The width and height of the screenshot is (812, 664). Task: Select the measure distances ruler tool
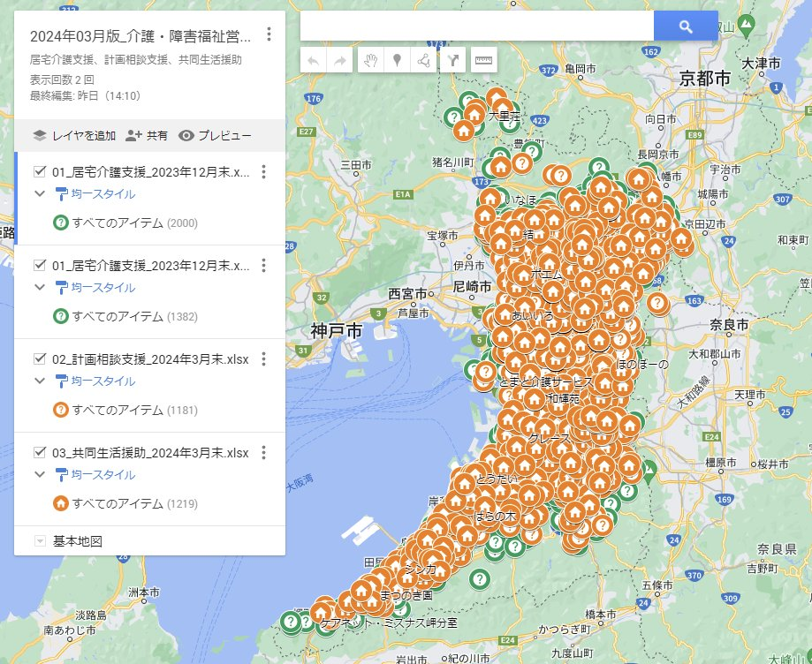click(x=484, y=60)
